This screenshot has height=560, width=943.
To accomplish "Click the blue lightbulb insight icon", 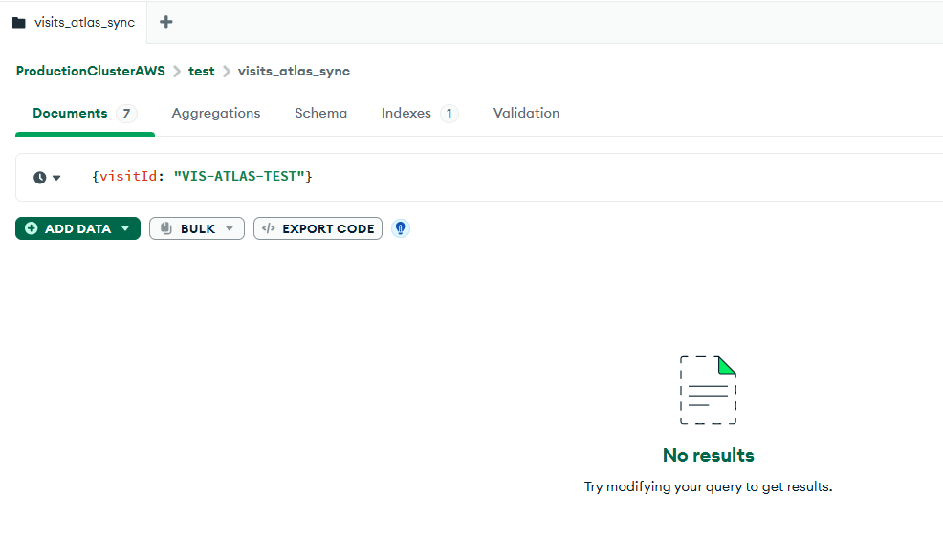I will pyautogui.click(x=401, y=228).
